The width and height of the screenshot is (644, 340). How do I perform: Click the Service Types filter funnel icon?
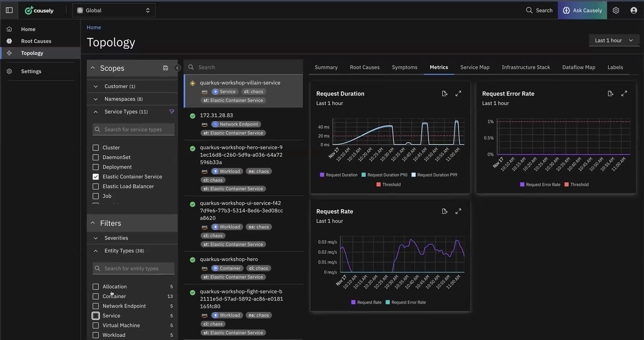pyautogui.click(x=172, y=112)
